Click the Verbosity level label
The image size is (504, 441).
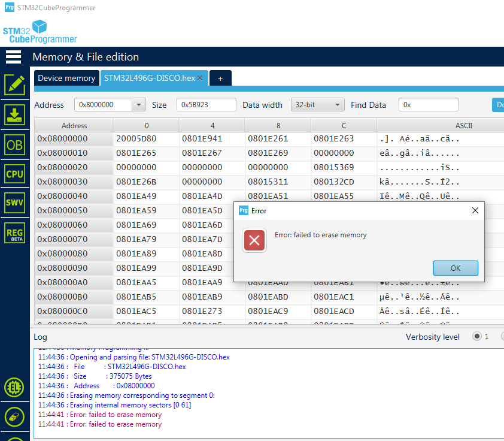(x=432, y=337)
